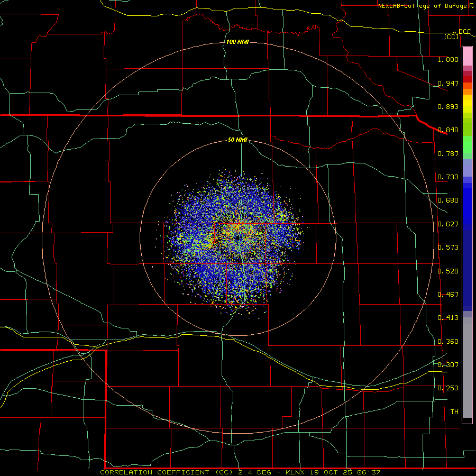Click the 0.947 legend value

[x=448, y=83]
